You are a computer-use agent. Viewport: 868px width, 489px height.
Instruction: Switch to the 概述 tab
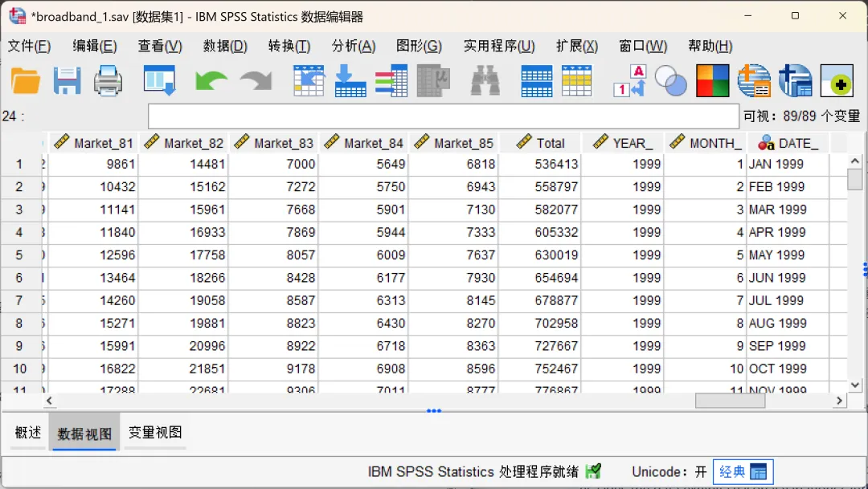click(28, 433)
